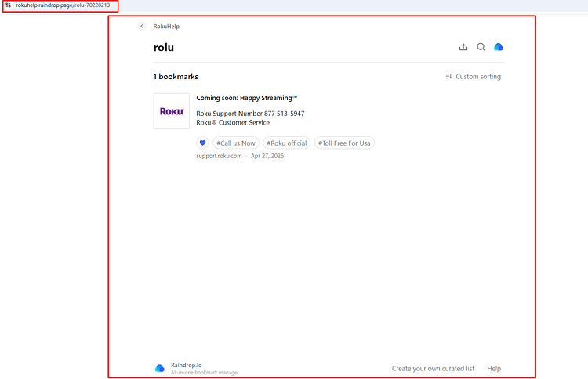Open the Coming soon: Happy Streaming bookmark
Screen dimensions: 588x379
click(247, 98)
